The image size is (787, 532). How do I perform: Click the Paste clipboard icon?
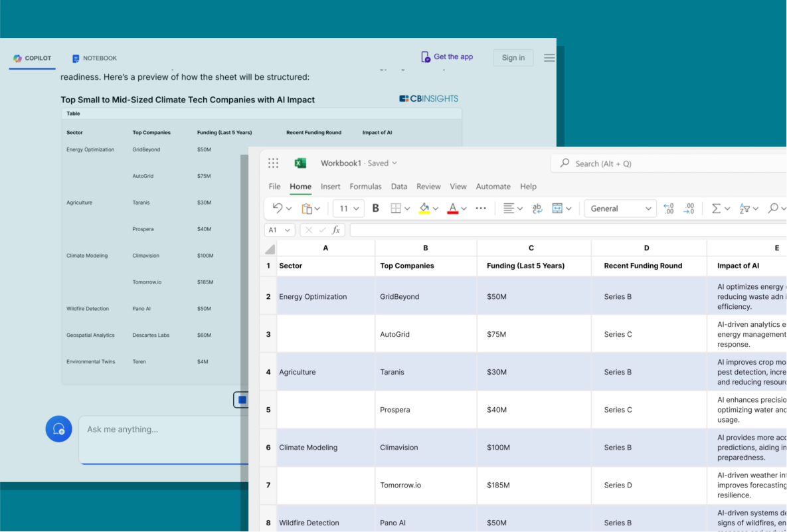307,209
